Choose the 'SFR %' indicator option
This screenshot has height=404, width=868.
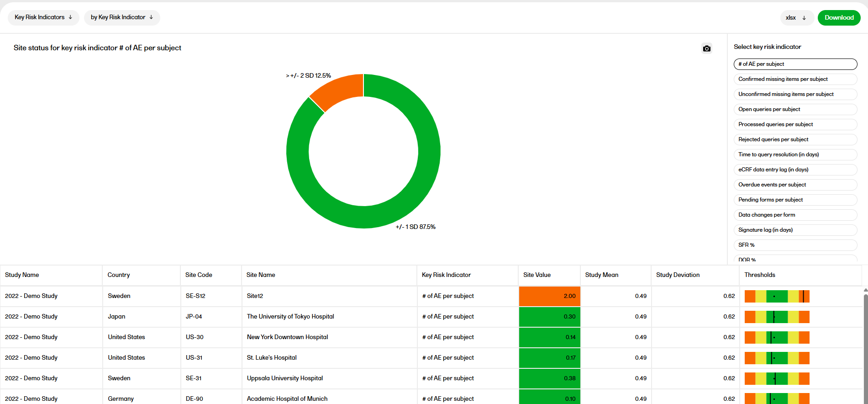click(795, 245)
